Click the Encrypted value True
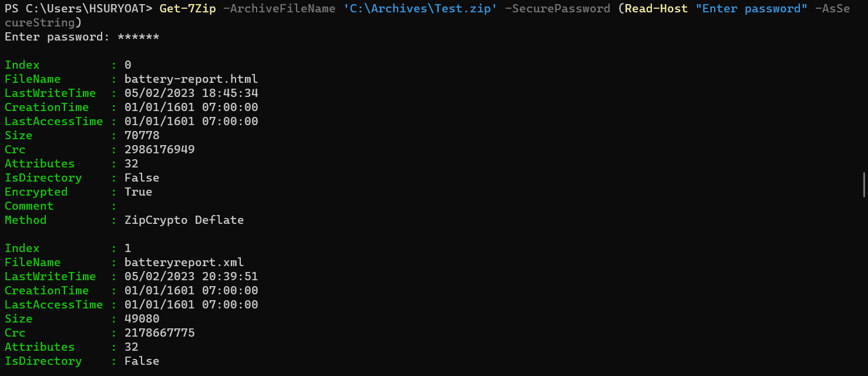The image size is (868, 376). click(x=138, y=192)
